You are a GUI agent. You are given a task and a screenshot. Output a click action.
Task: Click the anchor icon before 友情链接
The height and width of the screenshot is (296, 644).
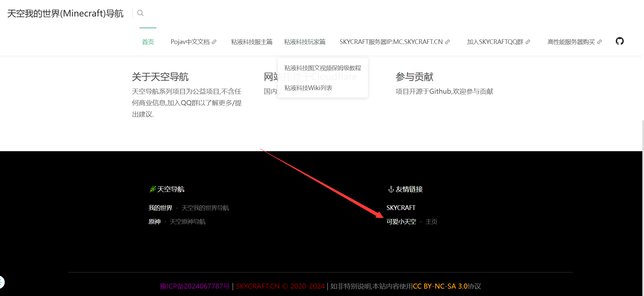[x=391, y=189]
